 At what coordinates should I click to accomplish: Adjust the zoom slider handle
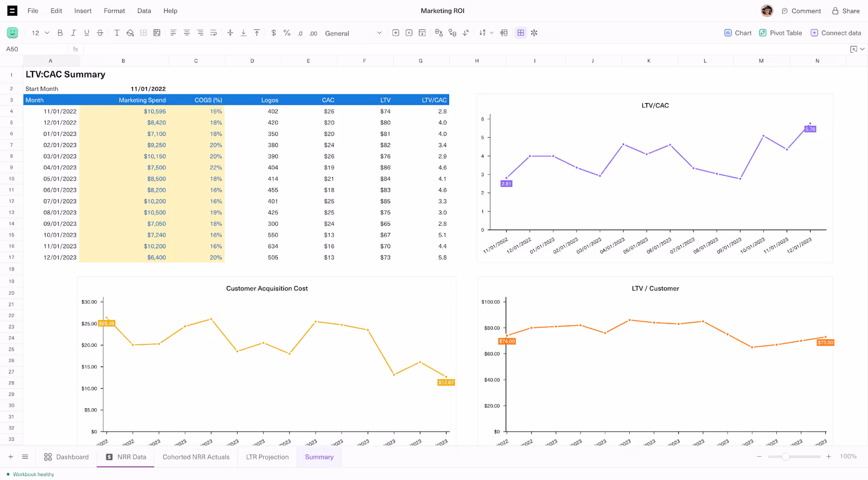point(786,457)
